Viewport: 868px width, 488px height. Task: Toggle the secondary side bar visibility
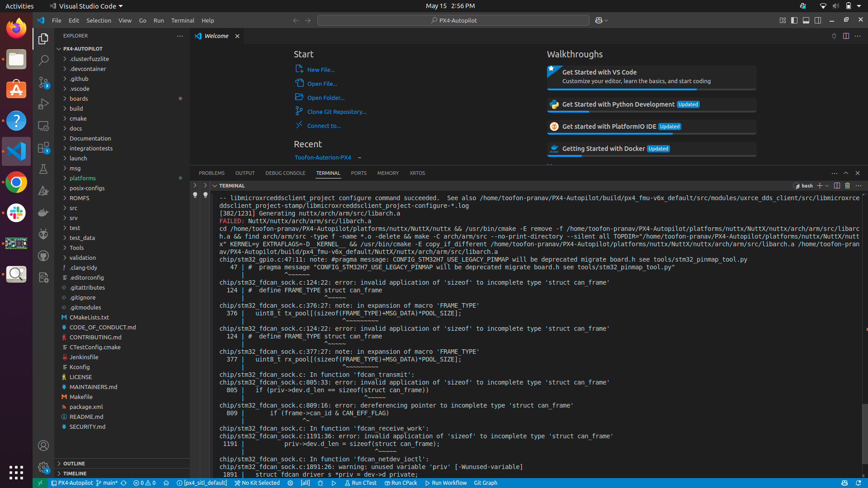[x=818, y=20]
